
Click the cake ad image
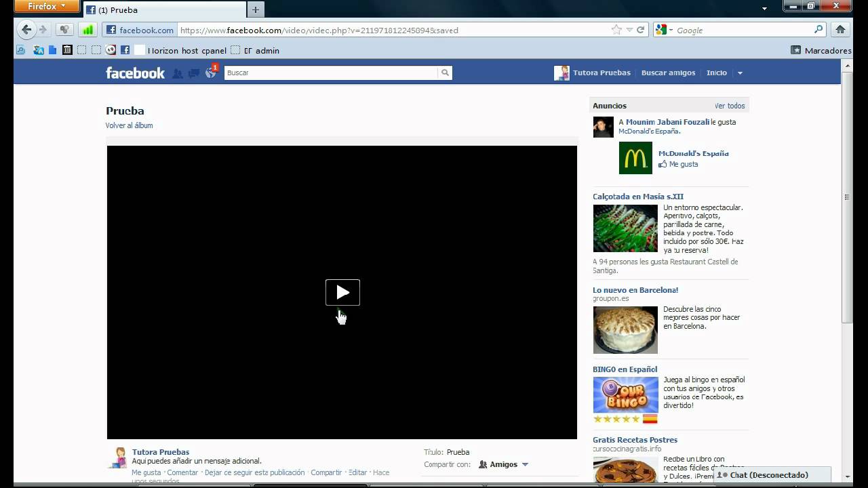pos(625,330)
